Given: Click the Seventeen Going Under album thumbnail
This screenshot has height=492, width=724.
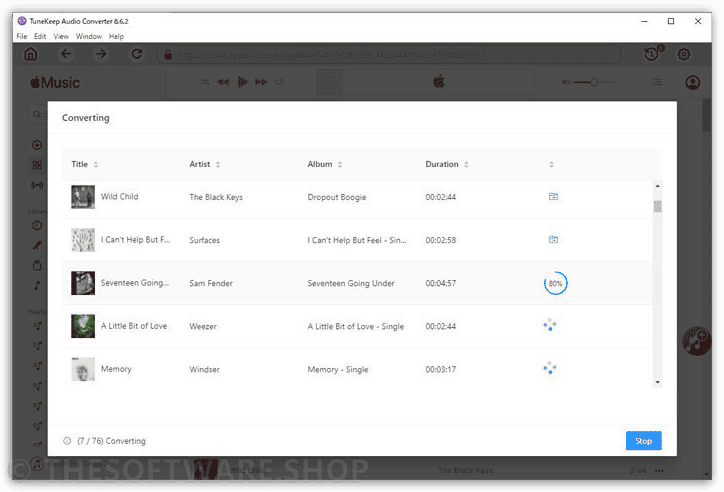Looking at the screenshot, I should tap(83, 283).
